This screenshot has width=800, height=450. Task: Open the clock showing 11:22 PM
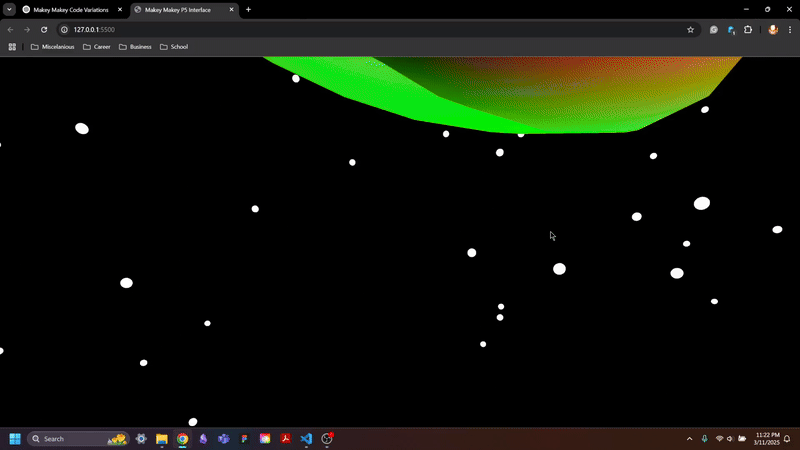[766, 439]
